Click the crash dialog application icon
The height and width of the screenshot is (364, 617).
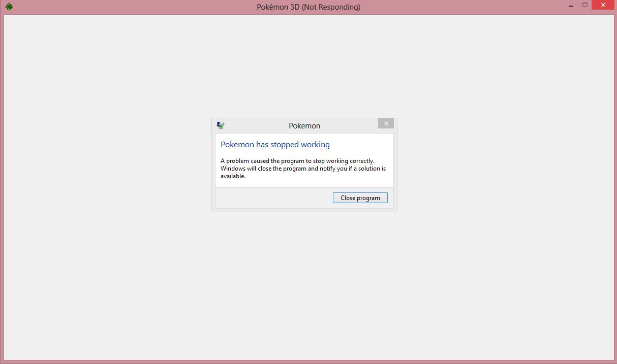(x=221, y=125)
